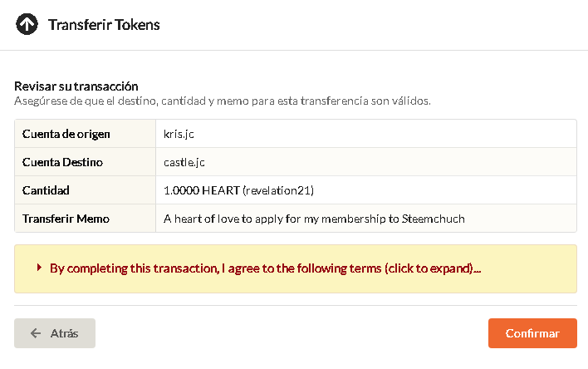Click the Cuenta Destino label
This screenshot has height=369, width=588.
point(62,162)
